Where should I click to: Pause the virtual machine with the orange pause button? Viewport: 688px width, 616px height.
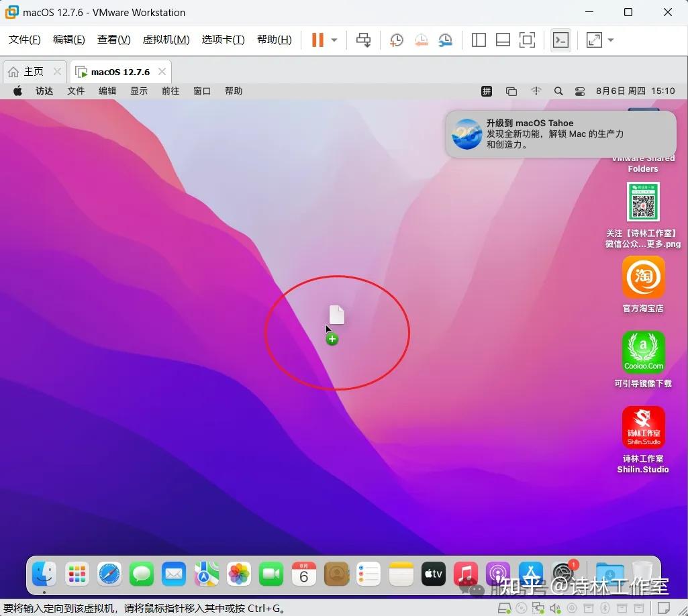pos(317,40)
